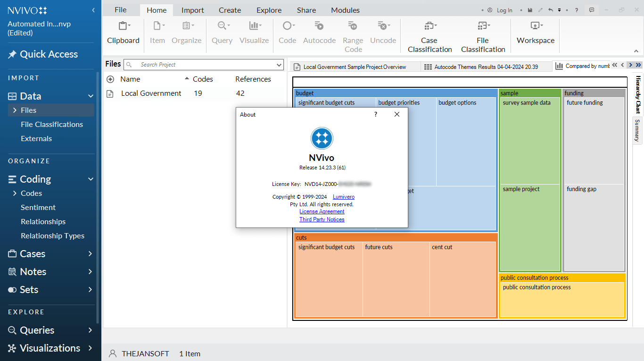
Task: Open quick access toolbar customize dropdown
Action: (559, 10)
